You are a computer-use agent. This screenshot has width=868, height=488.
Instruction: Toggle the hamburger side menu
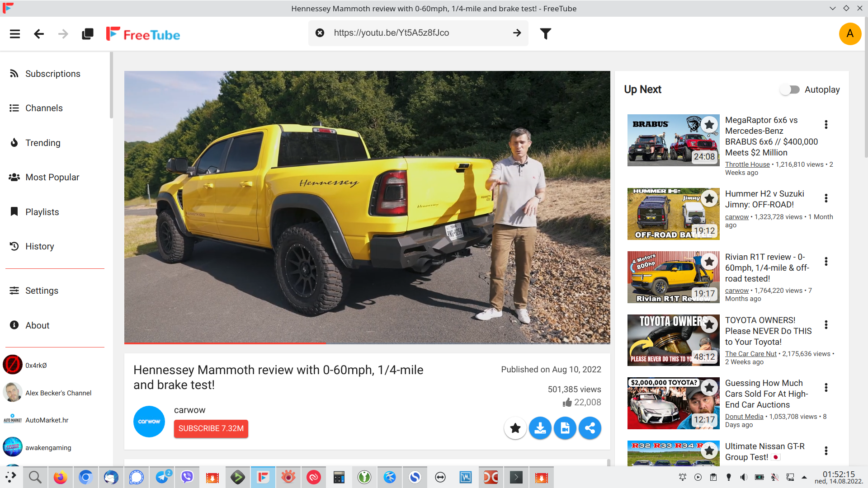click(x=15, y=34)
